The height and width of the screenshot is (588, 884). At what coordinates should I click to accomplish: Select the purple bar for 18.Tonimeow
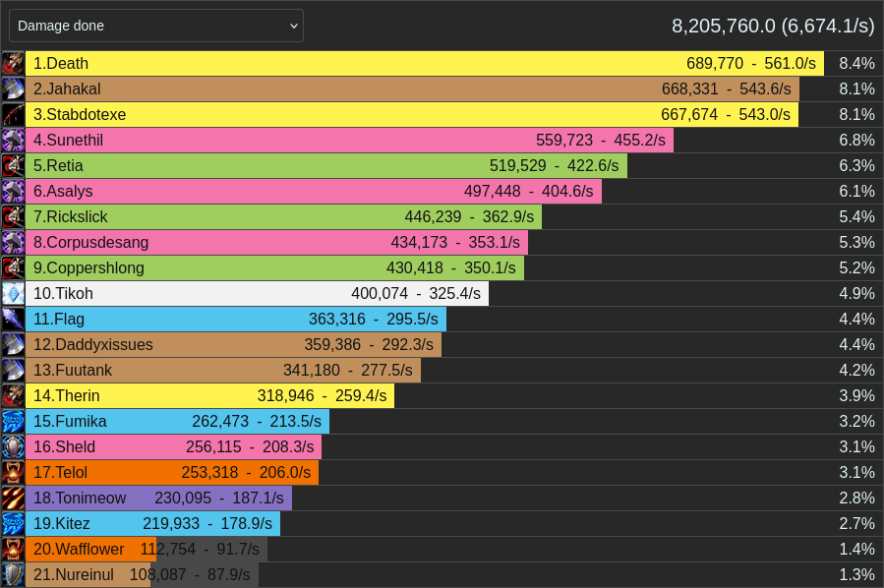pos(158,498)
